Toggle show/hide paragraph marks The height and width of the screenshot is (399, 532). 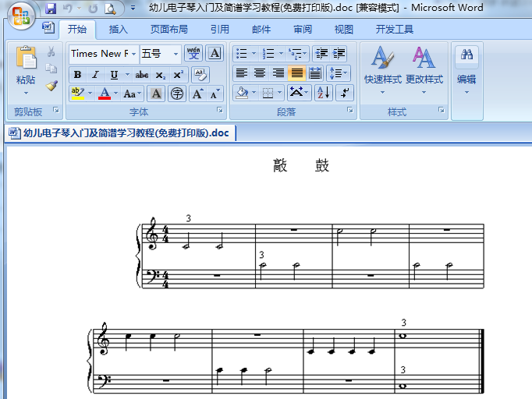[345, 93]
